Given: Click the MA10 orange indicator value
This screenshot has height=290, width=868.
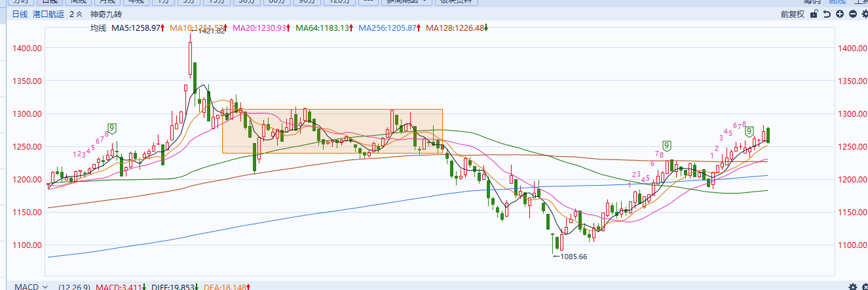Looking at the screenshot, I should click(x=195, y=28).
